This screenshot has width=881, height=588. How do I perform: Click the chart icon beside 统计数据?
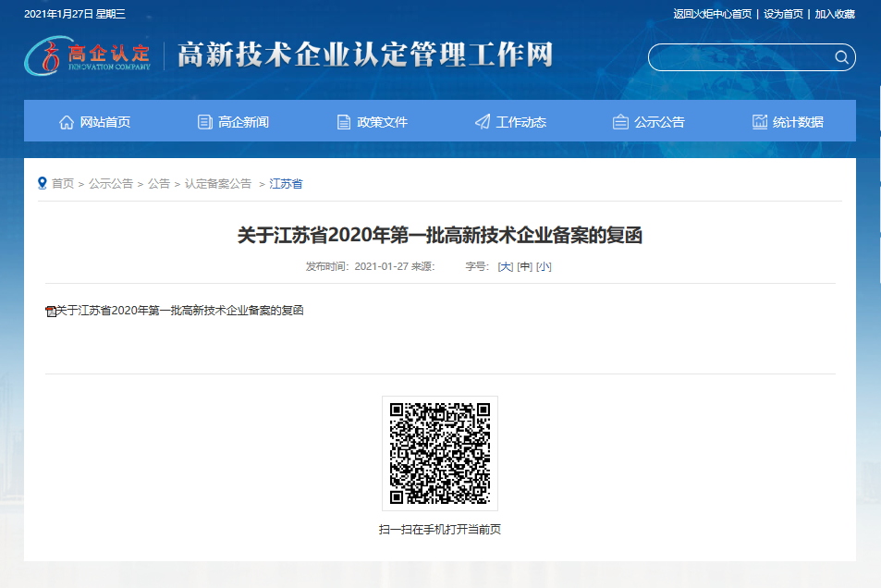760,121
